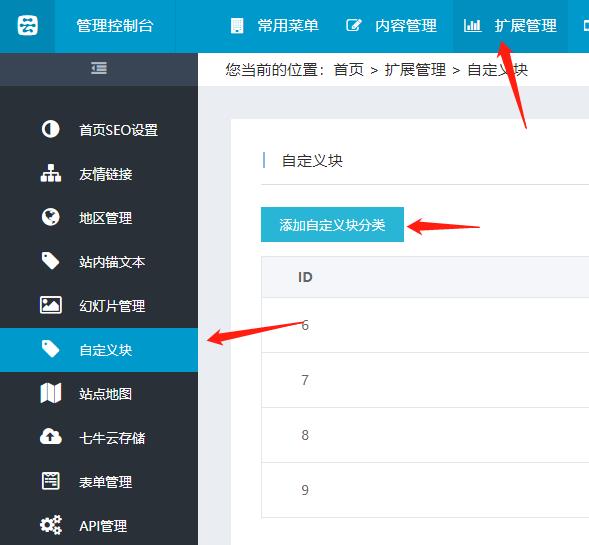Open the 常用菜单 top menu
Image resolution: width=589 pixels, height=545 pixels.
point(275,26)
